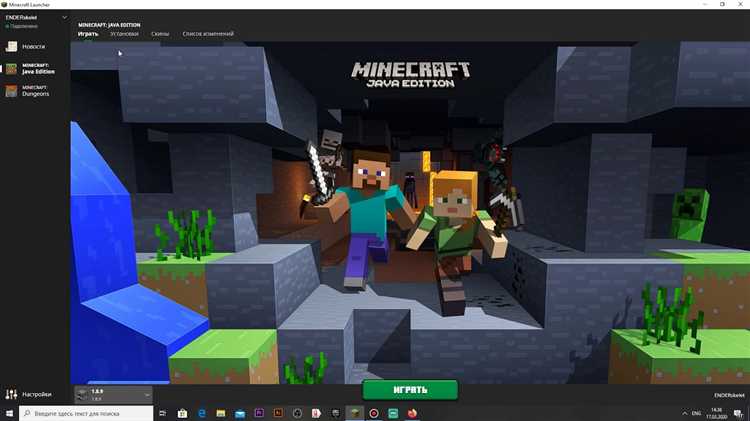Switch to the Играть tab
The image size is (750, 421).
[x=88, y=34]
